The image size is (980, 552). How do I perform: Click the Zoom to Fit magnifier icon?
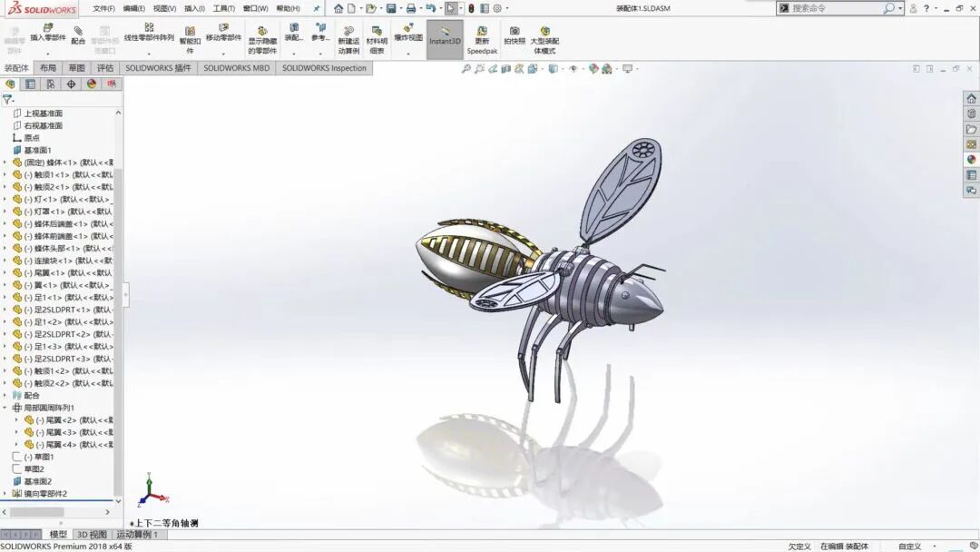pos(465,69)
